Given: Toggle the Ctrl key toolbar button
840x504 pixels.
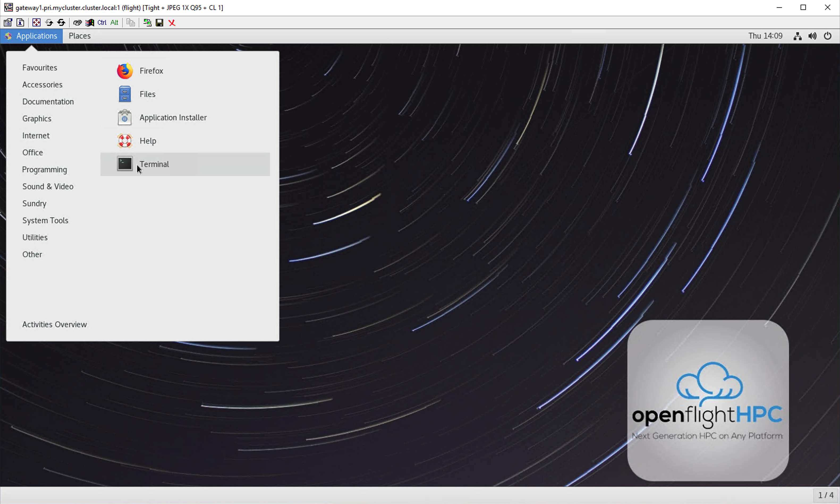Looking at the screenshot, I should pos(102,22).
